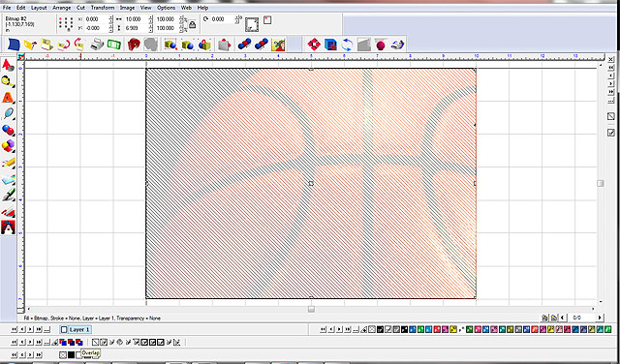This screenshot has height=364, width=620.
Task: Click the top scale 100.000 stepper
Action: point(181,19)
